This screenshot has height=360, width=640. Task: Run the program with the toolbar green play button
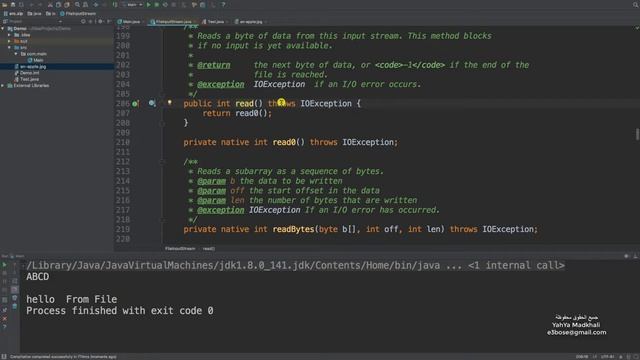149,4
